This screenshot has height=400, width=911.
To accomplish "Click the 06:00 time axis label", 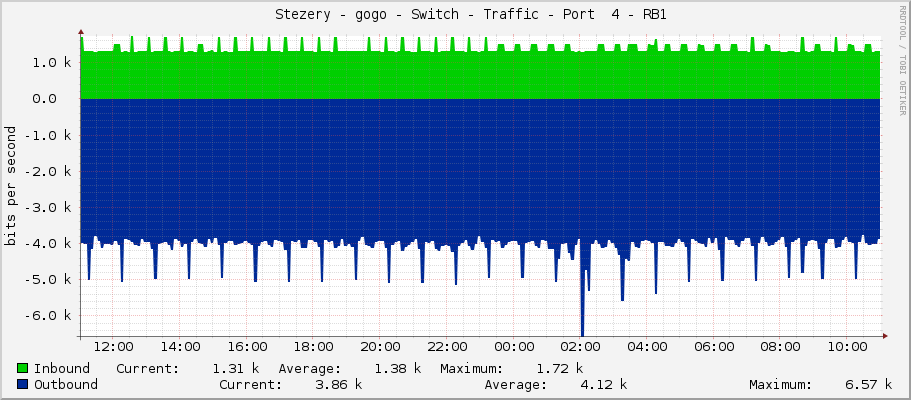I will pyautogui.click(x=713, y=347).
